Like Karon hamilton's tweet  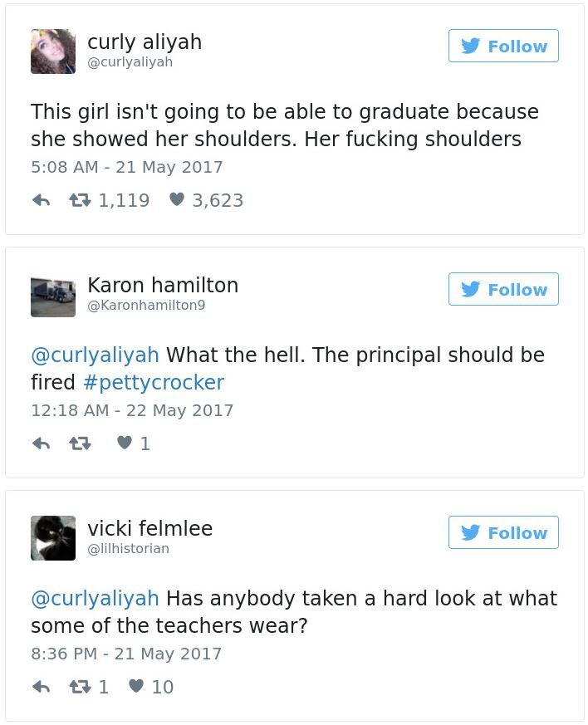point(125,443)
